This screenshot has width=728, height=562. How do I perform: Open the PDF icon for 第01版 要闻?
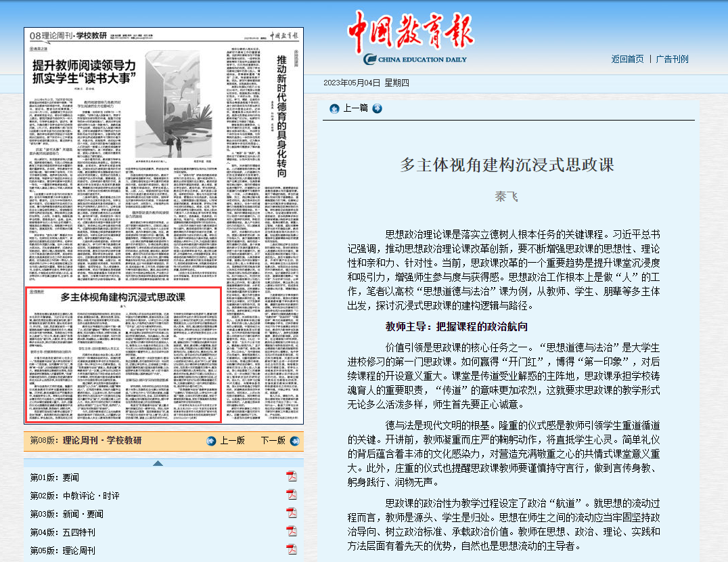(x=292, y=477)
